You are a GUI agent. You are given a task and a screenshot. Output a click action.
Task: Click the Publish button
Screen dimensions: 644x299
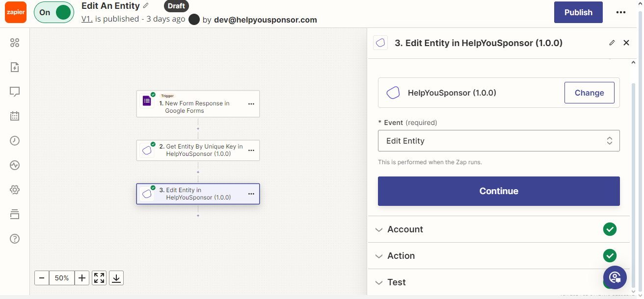(x=578, y=12)
